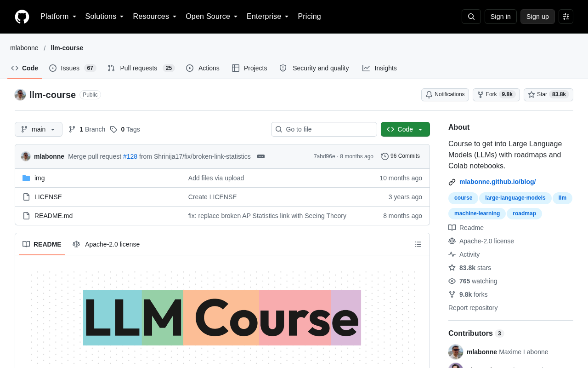
Task: Expand the Solutions menu
Action: tap(105, 17)
